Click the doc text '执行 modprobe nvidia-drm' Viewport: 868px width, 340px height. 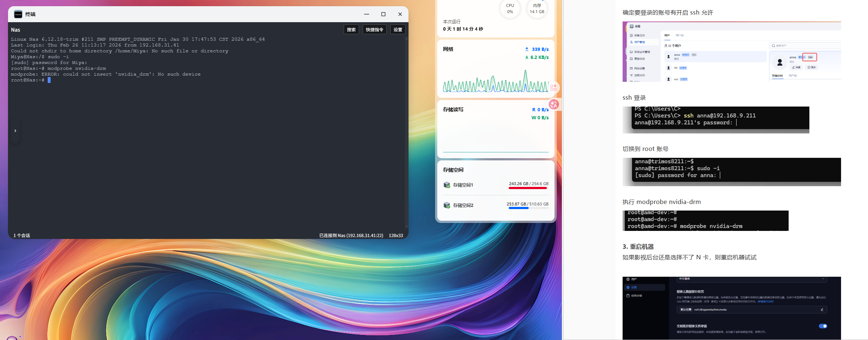coord(662,202)
